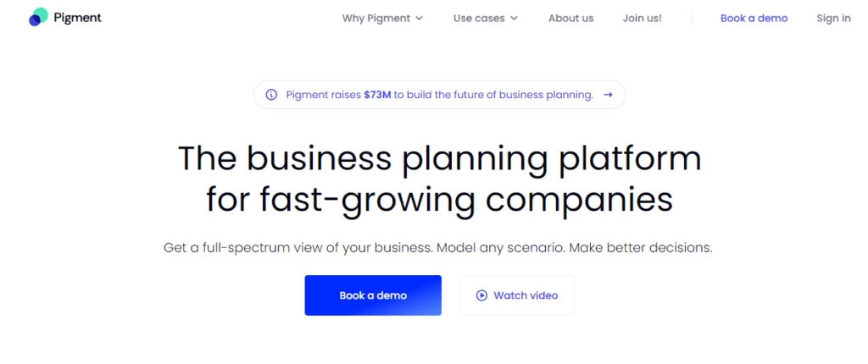Click the Pigment wordmark in the header

[x=77, y=18]
